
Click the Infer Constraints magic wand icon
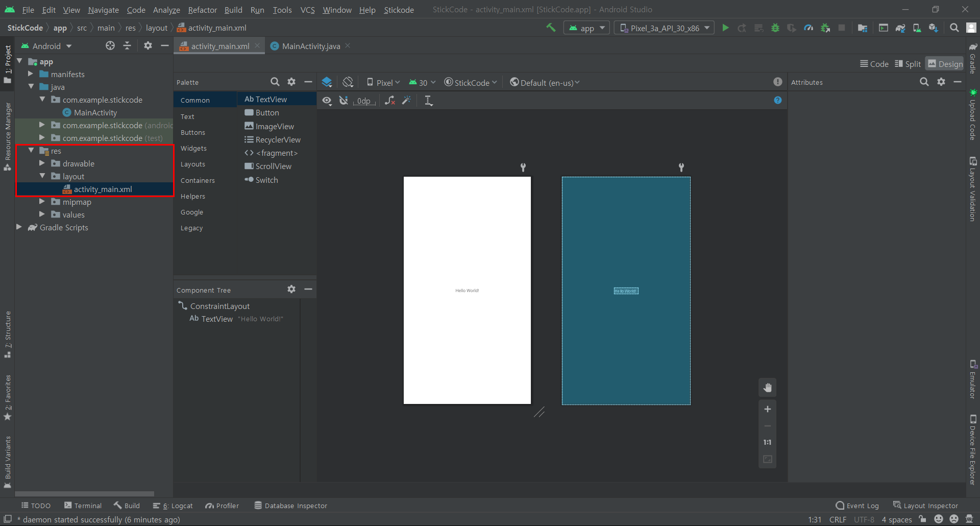click(x=406, y=101)
